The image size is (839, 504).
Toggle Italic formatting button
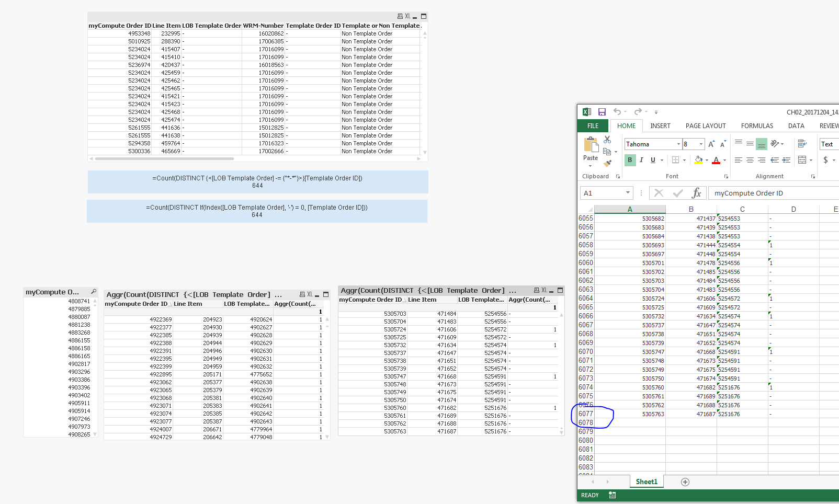[641, 160]
